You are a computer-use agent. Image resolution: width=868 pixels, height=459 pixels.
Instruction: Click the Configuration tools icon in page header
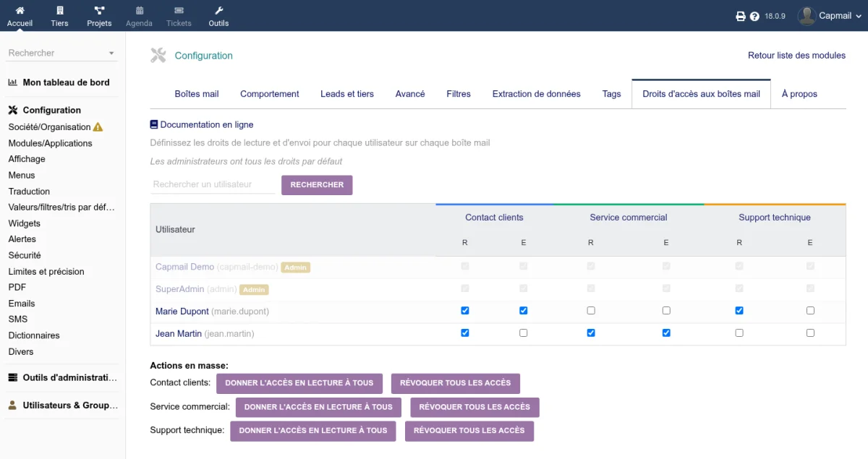click(x=158, y=55)
